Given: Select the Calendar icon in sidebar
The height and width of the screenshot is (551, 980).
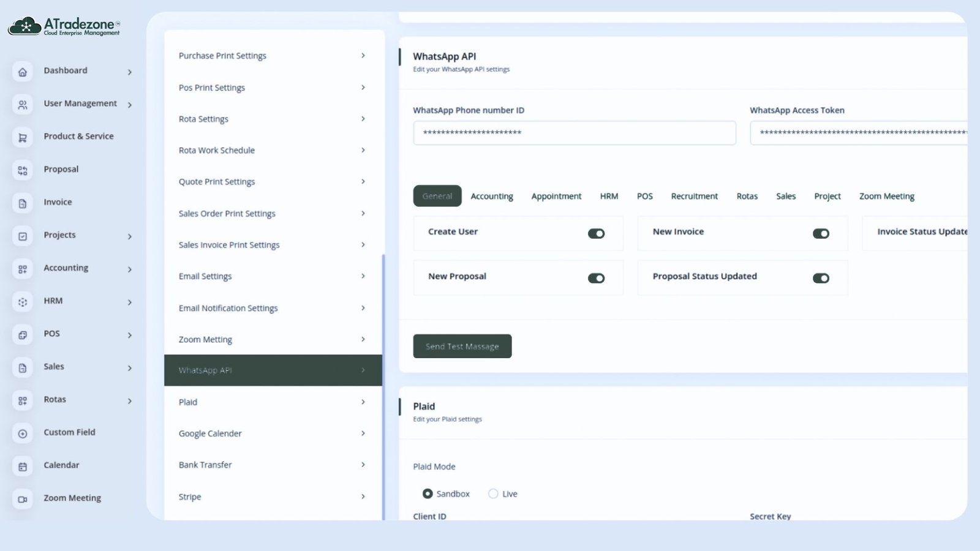Looking at the screenshot, I should click(x=23, y=467).
